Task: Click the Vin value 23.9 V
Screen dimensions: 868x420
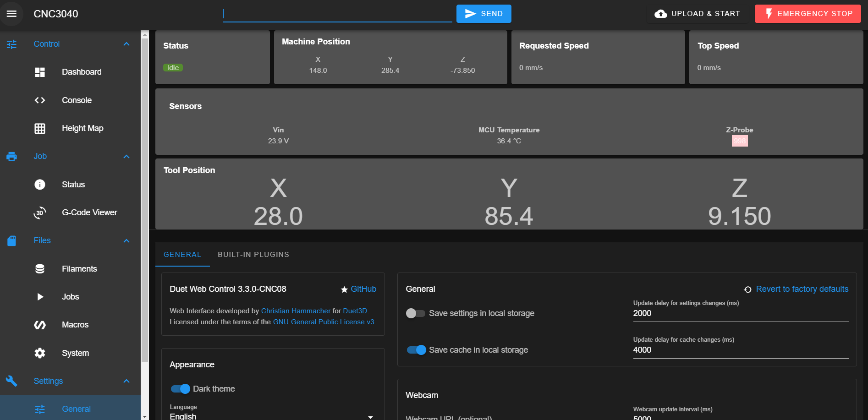Action: [278, 141]
